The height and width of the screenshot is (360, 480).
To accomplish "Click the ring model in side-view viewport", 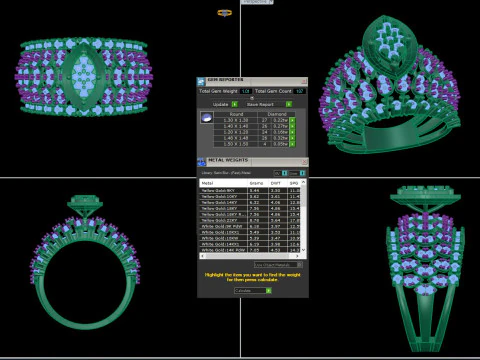I will point(425,268).
